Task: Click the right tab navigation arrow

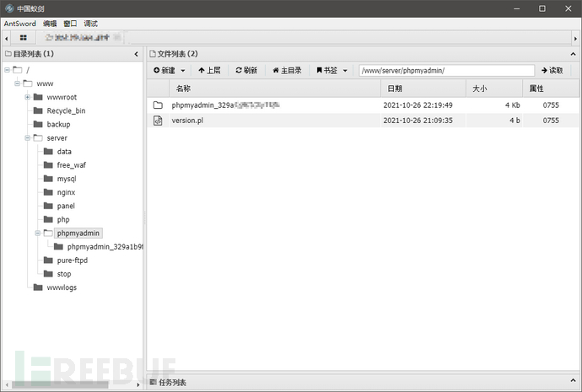Action: click(575, 38)
